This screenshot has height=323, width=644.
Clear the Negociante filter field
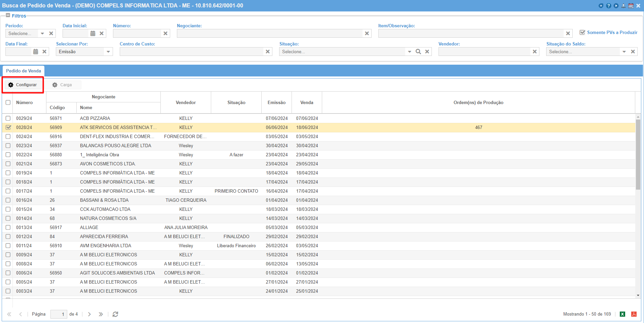(x=367, y=33)
